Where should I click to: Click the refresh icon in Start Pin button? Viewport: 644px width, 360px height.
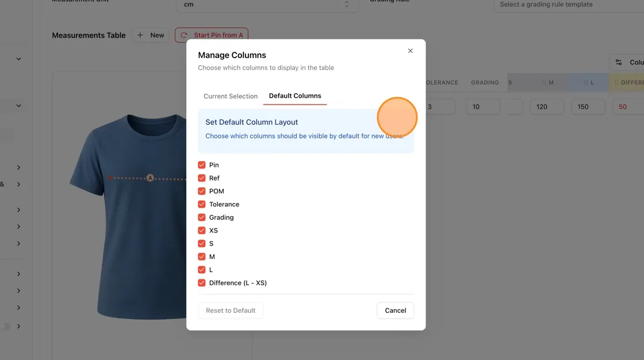click(184, 35)
